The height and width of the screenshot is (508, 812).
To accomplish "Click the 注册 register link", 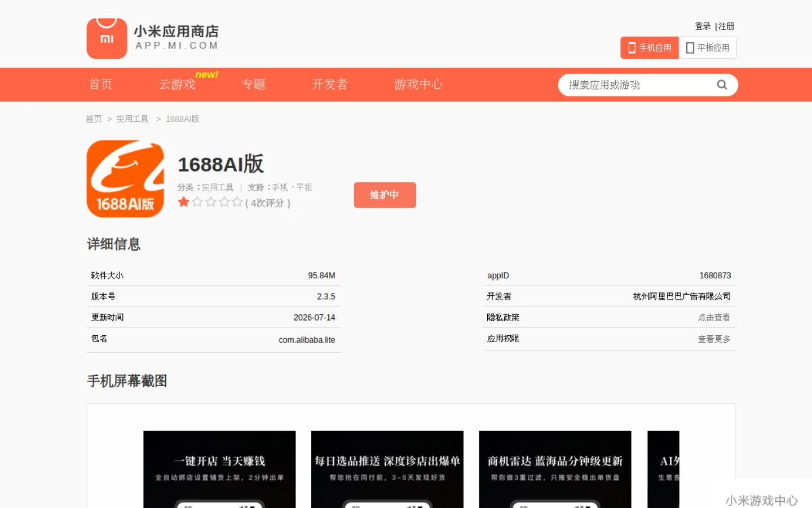I will click(726, 26).
